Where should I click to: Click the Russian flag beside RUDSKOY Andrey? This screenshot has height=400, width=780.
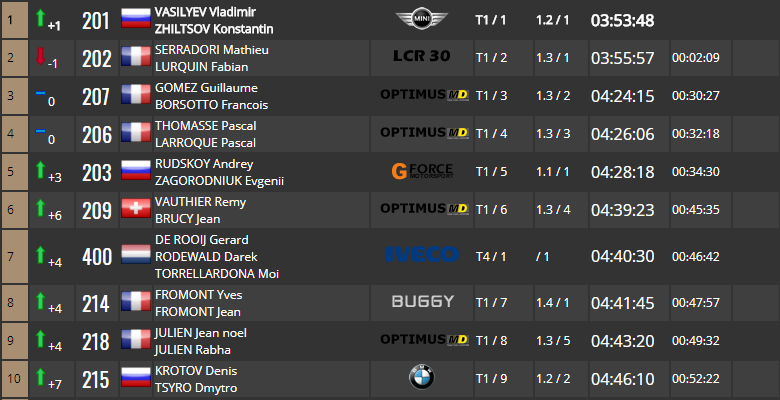(136, 170)
